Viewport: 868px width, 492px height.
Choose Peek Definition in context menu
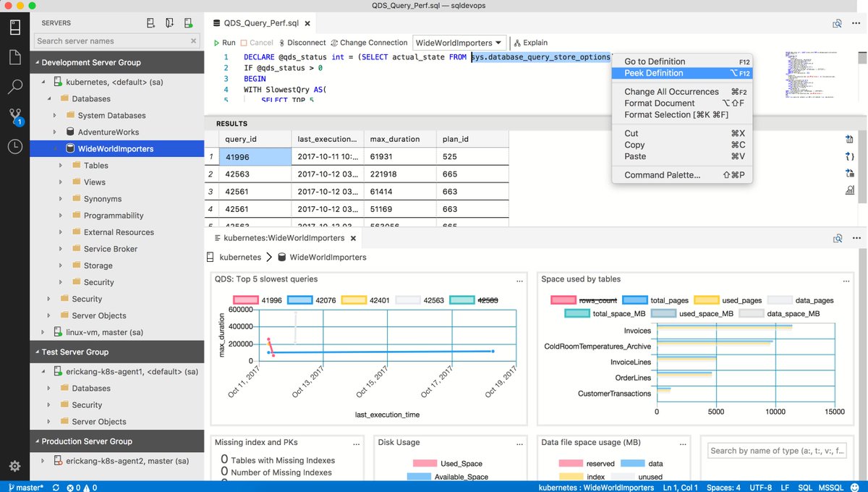682,73
